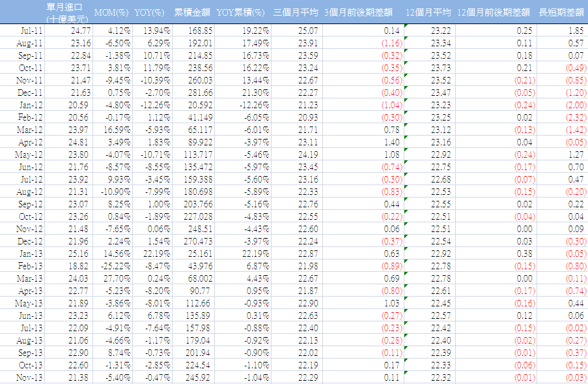The image size is (588, 384).
Task: Select the MOM cell 27.70% in Mar-13 row
Action: [117, 278]
